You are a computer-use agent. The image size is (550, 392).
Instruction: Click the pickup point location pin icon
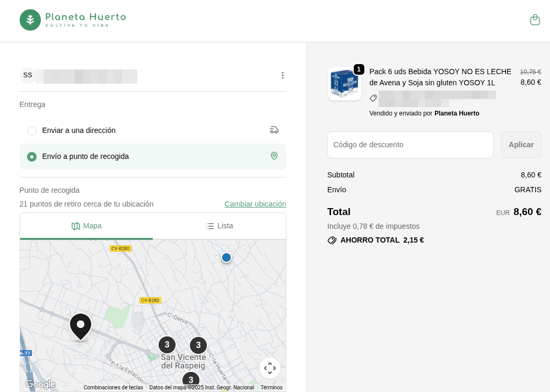[274, 156]
